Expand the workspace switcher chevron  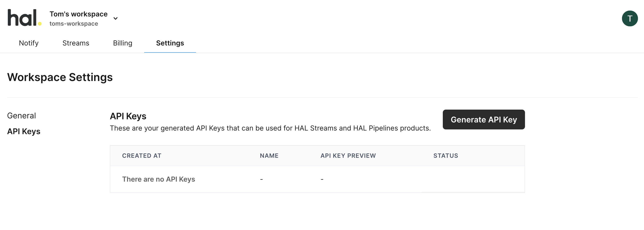[115, 18]
